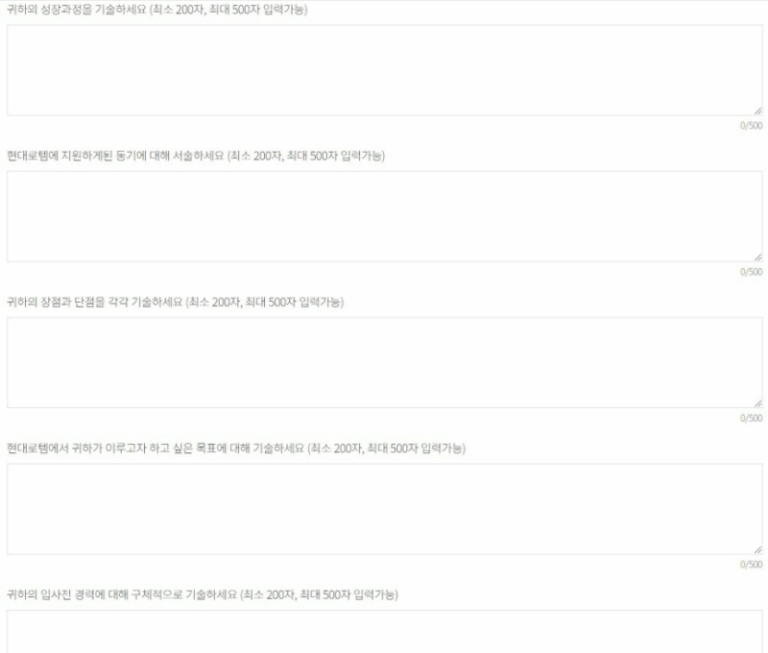
Task: Grab the resize handle of 성장과정 text area
Action: point(758,111)
